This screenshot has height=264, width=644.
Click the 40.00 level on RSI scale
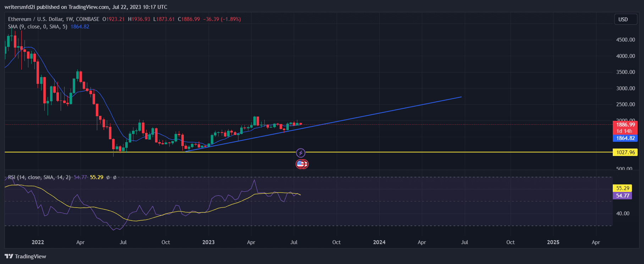click(x=623, y=214)
